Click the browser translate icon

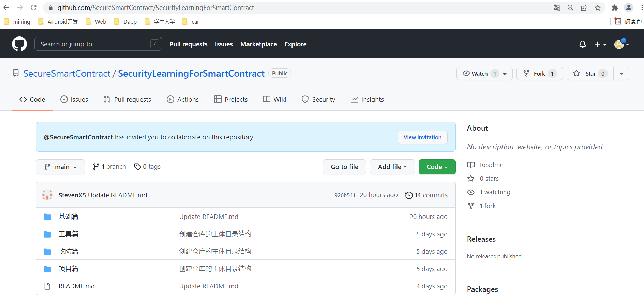[x=557, y=8]
